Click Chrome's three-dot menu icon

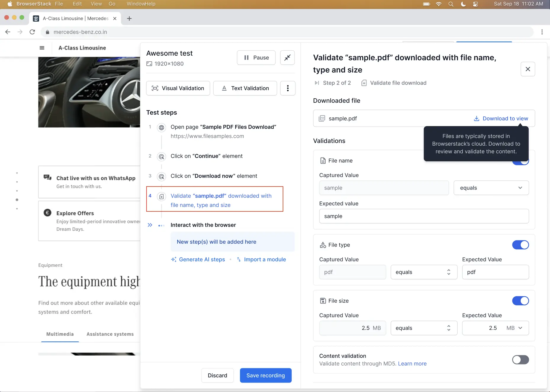coord(542,32)
